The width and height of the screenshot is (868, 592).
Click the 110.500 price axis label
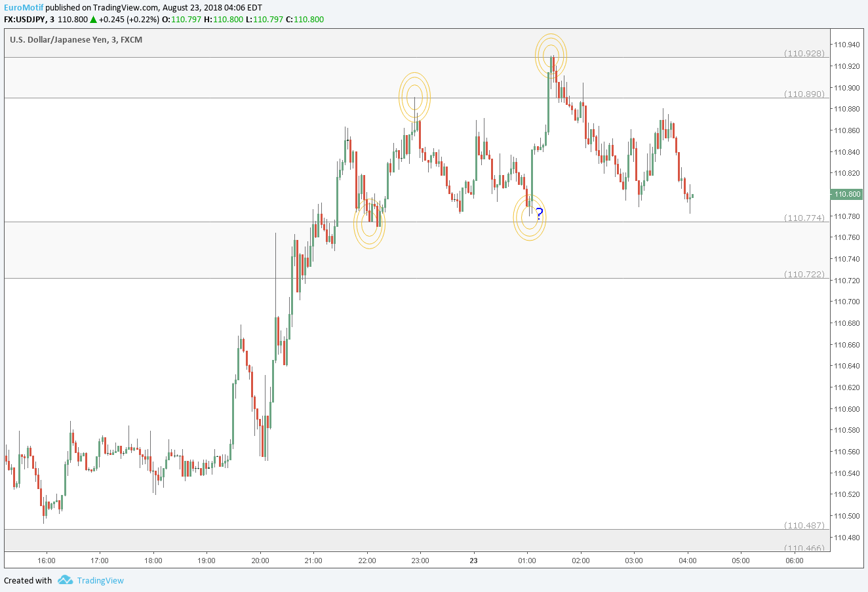(x=846, y=516)
